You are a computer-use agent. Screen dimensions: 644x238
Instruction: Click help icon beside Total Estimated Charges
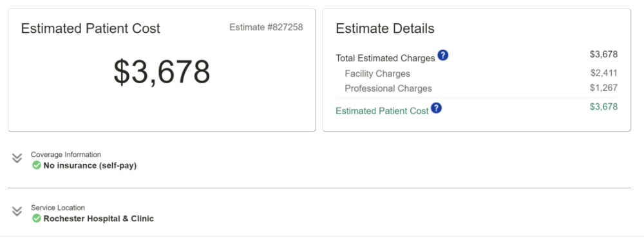click(443, 55)
